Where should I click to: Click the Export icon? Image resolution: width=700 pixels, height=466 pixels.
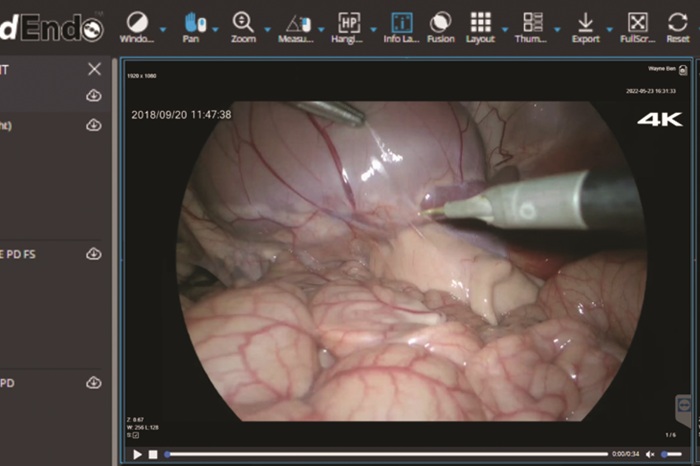click(x=586, y=27)
